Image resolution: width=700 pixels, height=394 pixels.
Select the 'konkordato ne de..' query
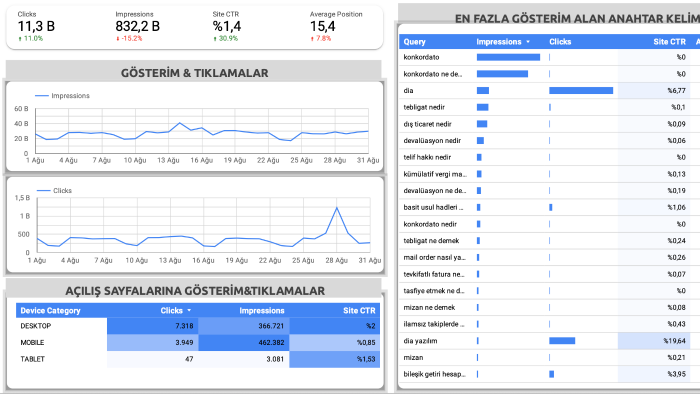433,74
